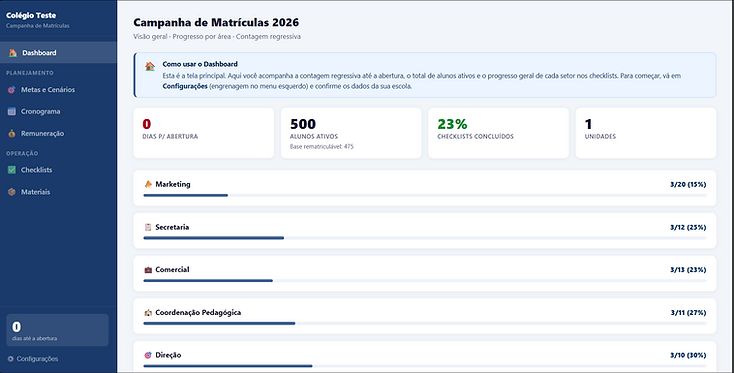The width and height of the screenshot is (734, 373).
Task: Click the Secretaria progress bar
Action: click(x=425, y=238)
